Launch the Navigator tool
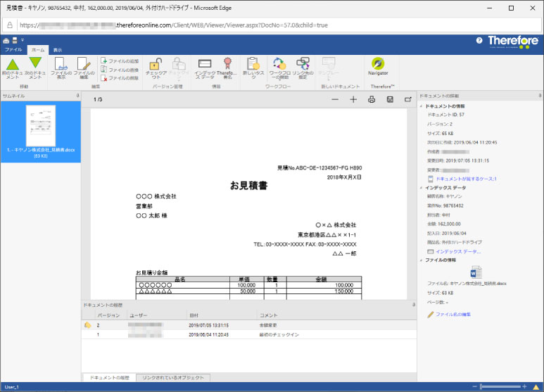The image size is (544, 392). coord(378,66)
